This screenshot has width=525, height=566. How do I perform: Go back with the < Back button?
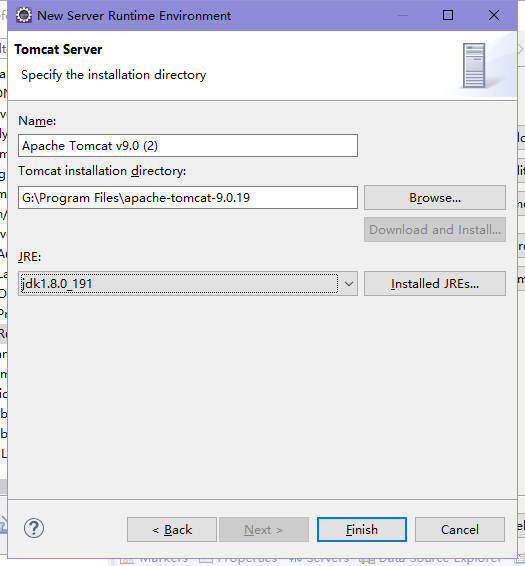[172, 530]
